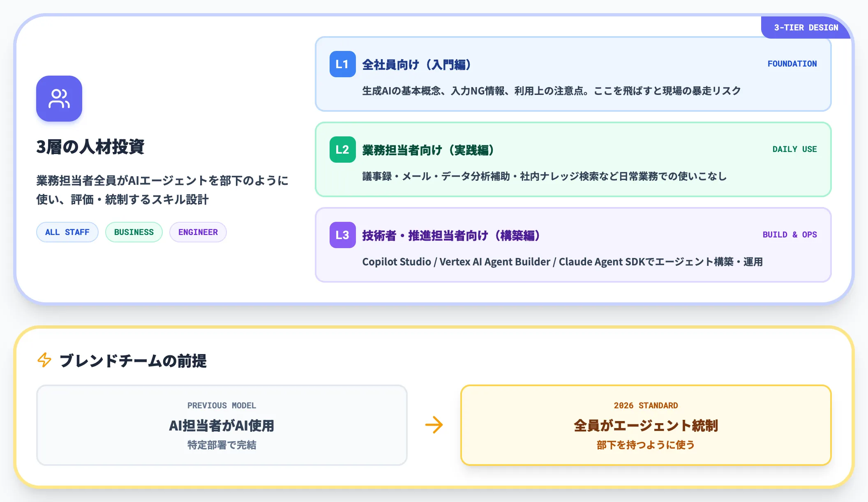Image resolution: width=868 pixels, height=502 pixels.
Task: Click the L2 description starting 議事録・メール
Action: (545, 176)
